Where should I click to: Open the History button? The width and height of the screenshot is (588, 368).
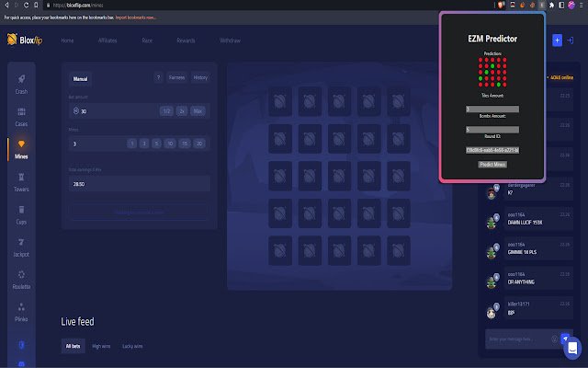click(x=200, y=77)
